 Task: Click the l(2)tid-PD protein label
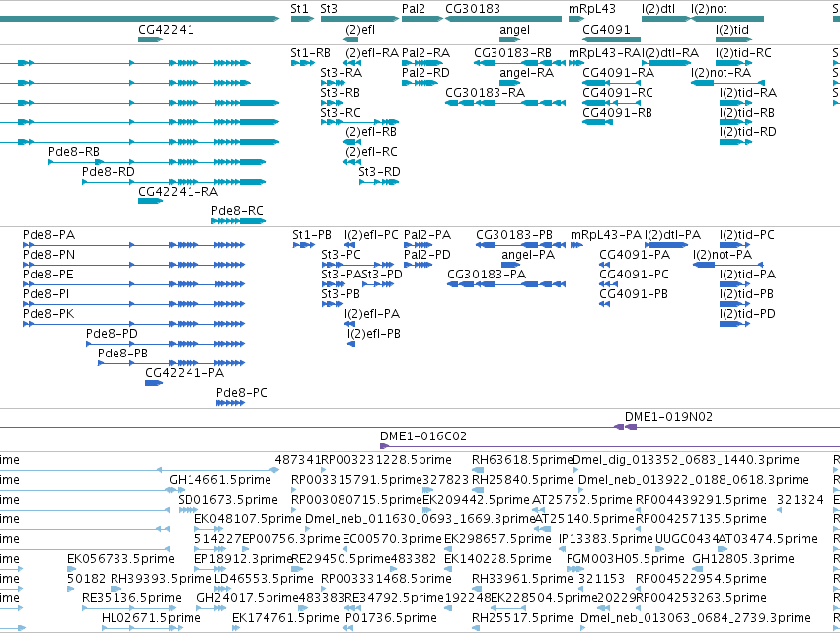coord(748,315)
